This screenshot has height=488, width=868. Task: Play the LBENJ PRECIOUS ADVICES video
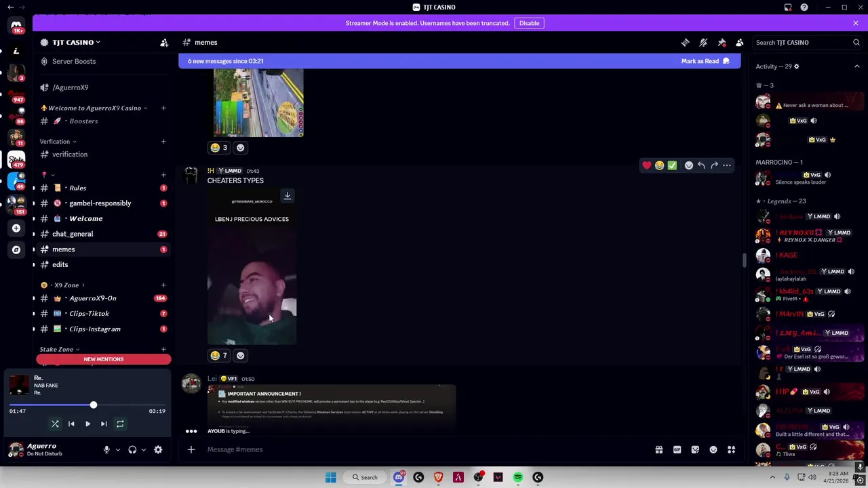(x=252, y=267)
